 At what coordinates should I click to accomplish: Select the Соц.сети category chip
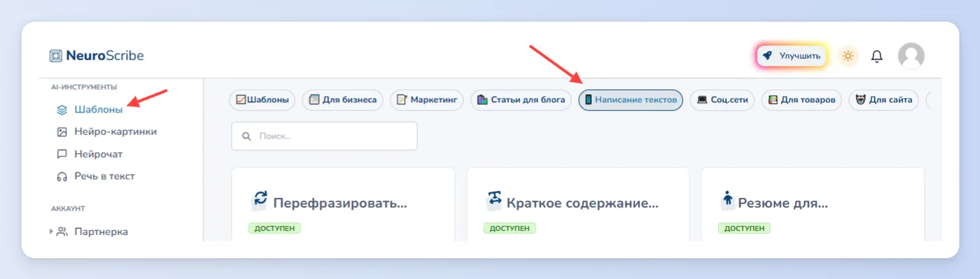click(722, 100)
